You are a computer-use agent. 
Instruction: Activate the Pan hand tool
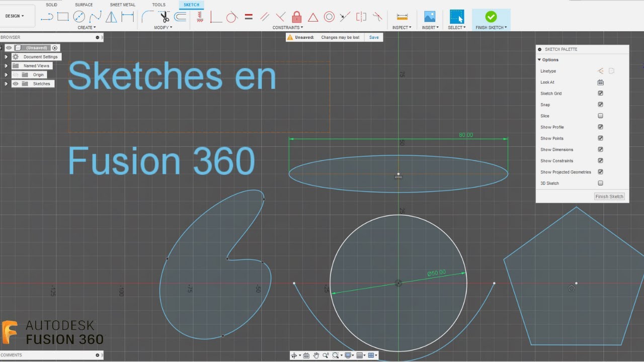point(316,355)
